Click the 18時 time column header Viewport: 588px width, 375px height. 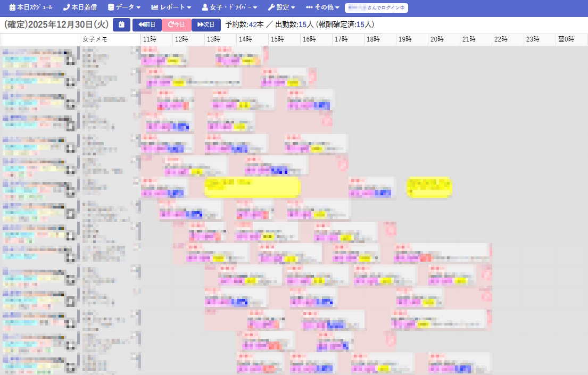373,40
